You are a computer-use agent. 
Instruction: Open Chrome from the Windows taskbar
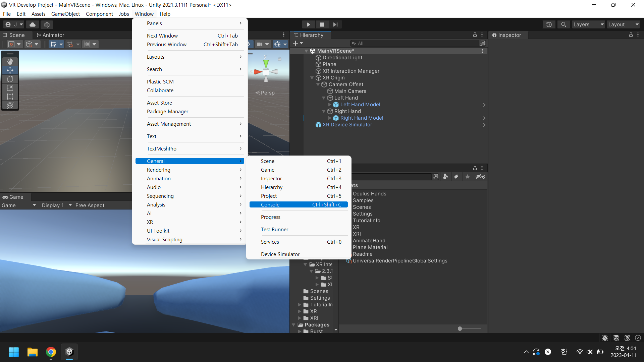(x=51, y=352)
